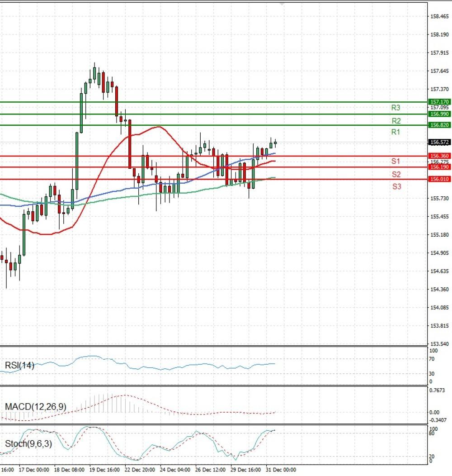
Task: Select the S3 support label
Action: tap(397, 186)
